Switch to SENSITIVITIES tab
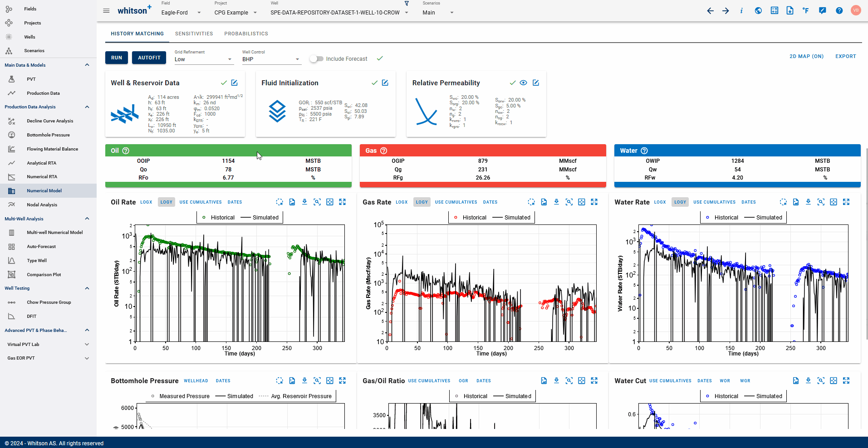The image size is (868, 448). click(x=194, y=34)
